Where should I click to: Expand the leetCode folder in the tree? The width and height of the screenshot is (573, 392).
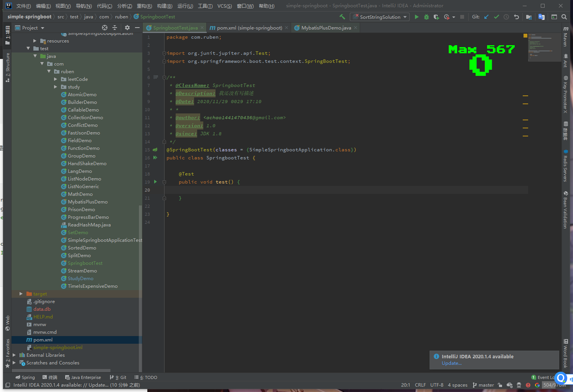point(56,79)
